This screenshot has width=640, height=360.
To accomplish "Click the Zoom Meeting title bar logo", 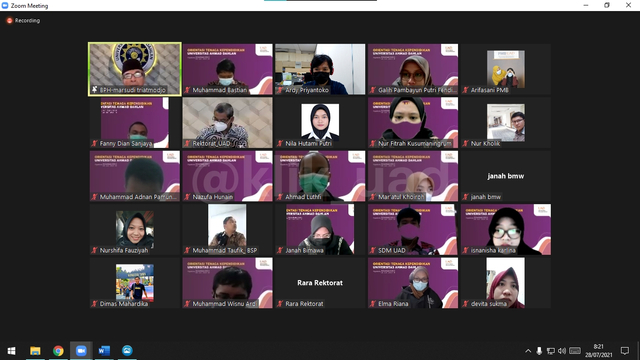I will [x=5, y=5].
